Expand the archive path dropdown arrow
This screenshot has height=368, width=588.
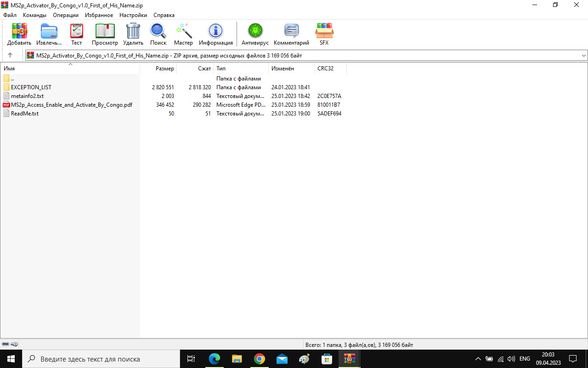click(x=584, y=56)
